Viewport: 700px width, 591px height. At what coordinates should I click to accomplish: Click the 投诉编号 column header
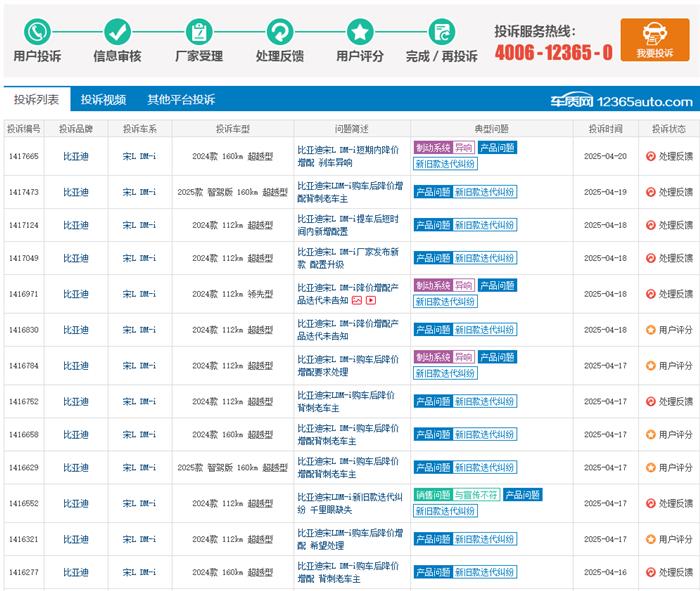(x=24, y=129)
